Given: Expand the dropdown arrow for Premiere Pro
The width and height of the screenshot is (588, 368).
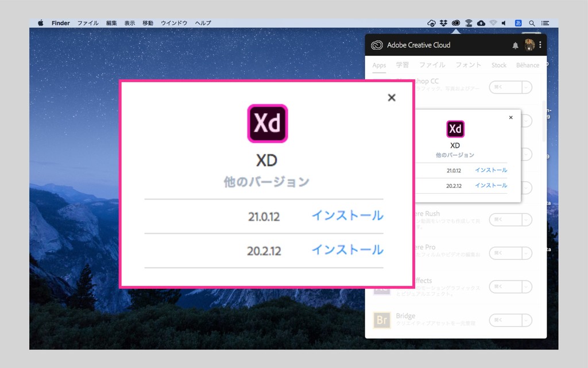Looking at the screenshot, I should coord(527,253).
